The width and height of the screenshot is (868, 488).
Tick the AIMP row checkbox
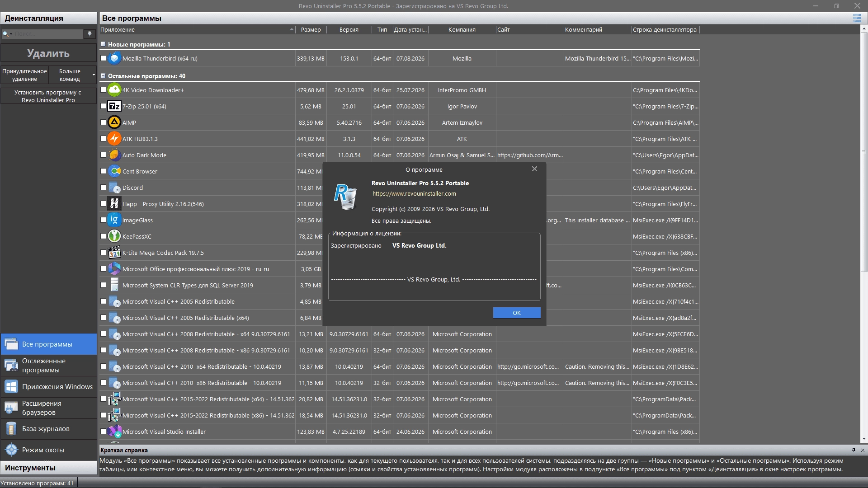[103, 122]
